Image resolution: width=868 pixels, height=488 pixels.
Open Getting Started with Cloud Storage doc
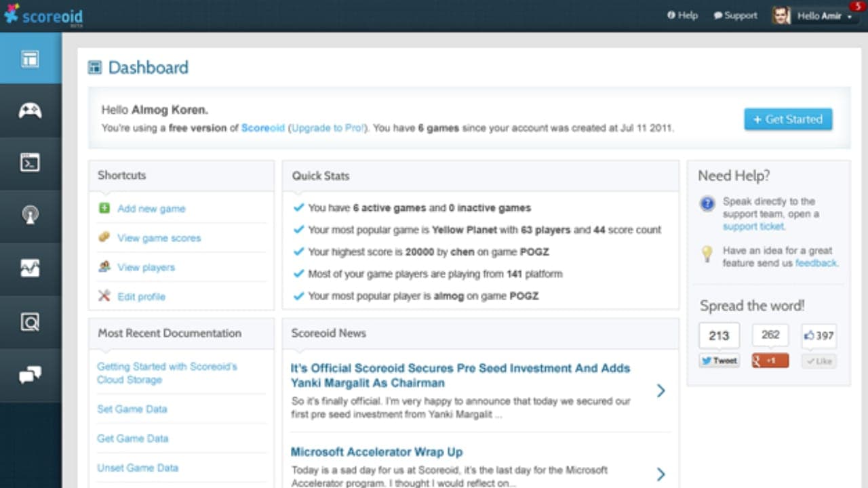coord(167,373)
